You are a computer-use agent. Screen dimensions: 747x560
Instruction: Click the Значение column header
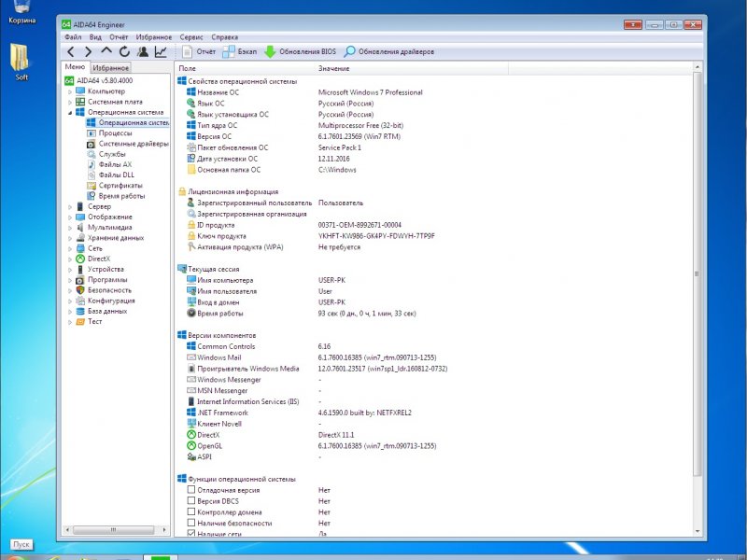tap(412, 68)
